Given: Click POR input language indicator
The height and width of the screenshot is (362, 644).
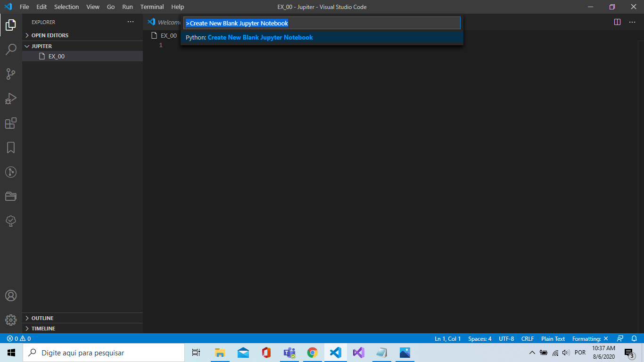Looking at the screenshot, I should (580, 353).
